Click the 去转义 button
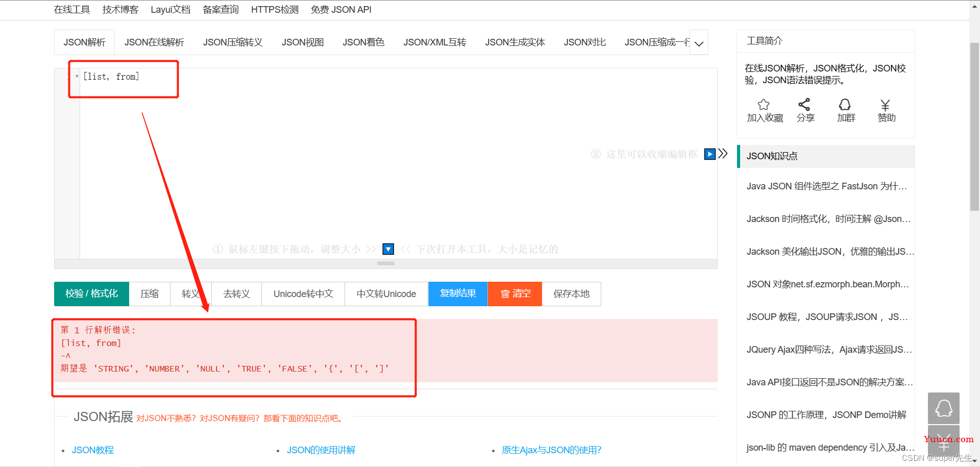Image resolution: width=980 pixels, height=467 pixels. [237, 294]
